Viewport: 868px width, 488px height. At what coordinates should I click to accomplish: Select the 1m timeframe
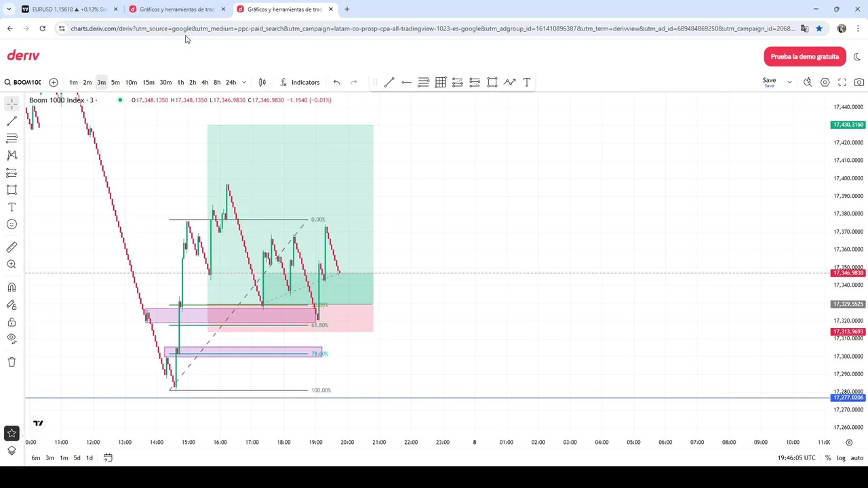coord(73,83)
